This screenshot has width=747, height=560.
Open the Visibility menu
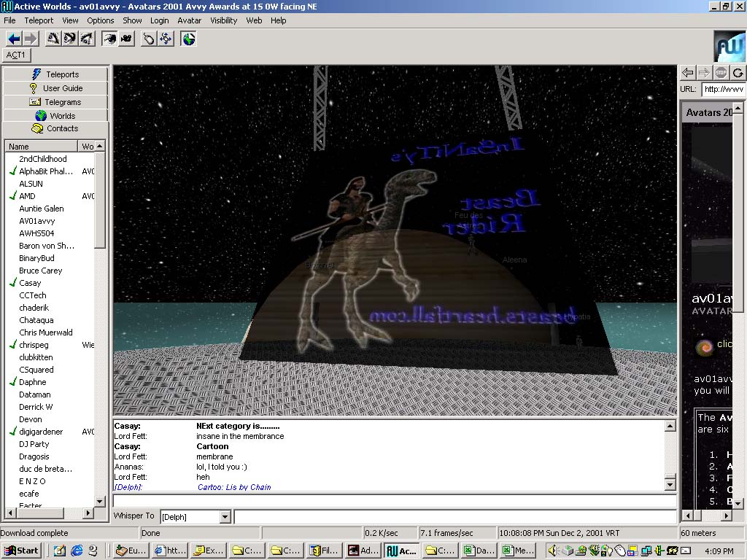pos(224,20)
